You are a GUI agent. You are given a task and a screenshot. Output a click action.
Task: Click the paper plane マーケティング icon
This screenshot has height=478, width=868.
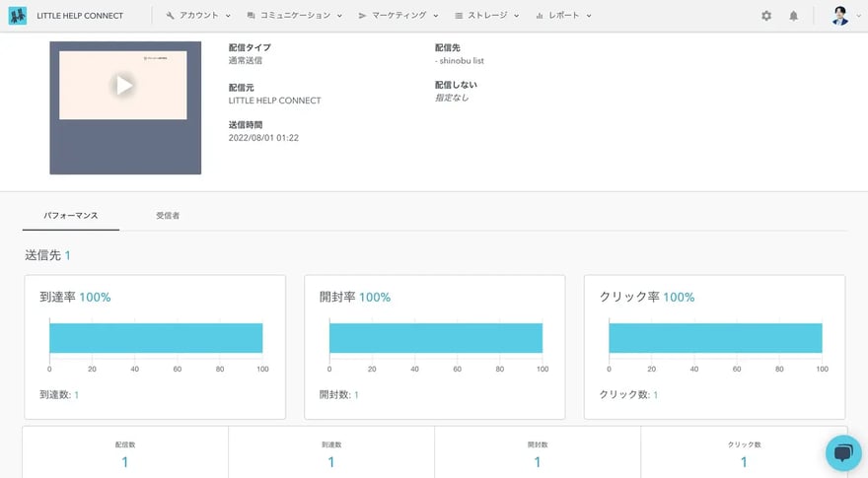coord(362,16)
